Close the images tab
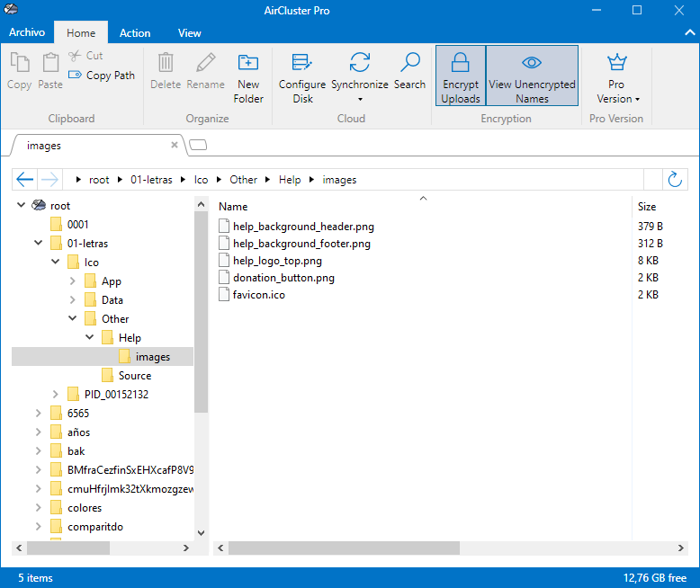The width and height of the screenshot is (700, 588). tap(175, 145)
